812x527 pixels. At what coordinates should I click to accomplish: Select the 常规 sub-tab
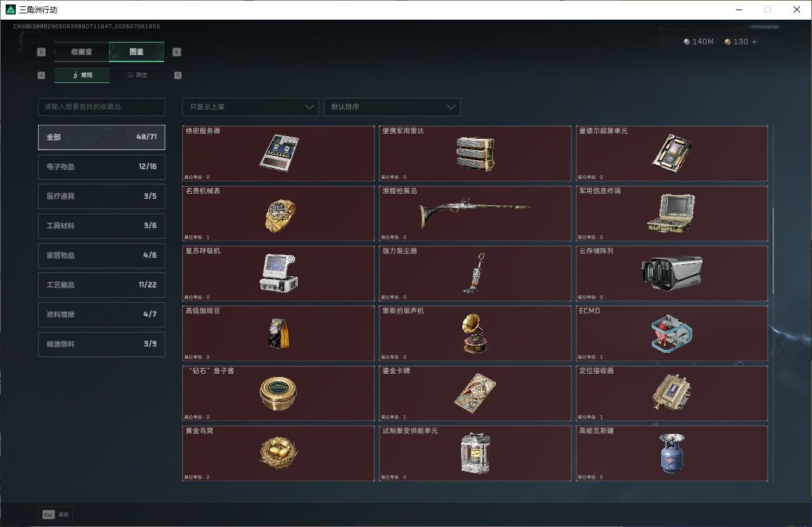pos(82,75)
